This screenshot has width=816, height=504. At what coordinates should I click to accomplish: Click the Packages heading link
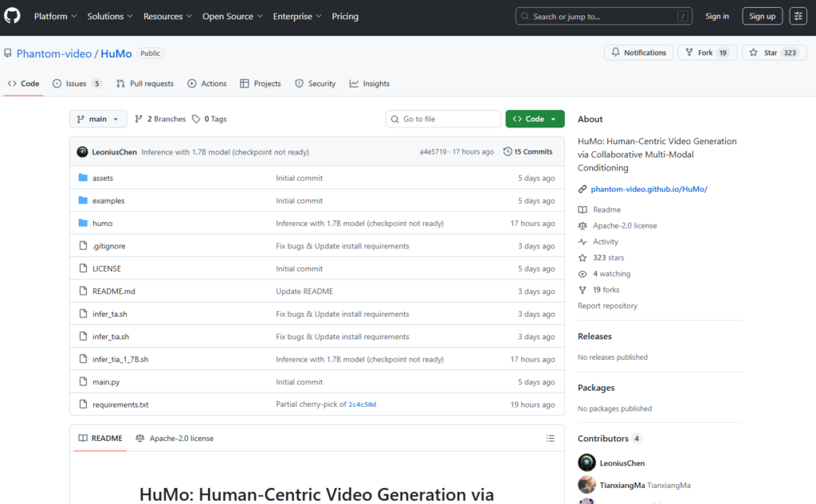tap(596, 388)
